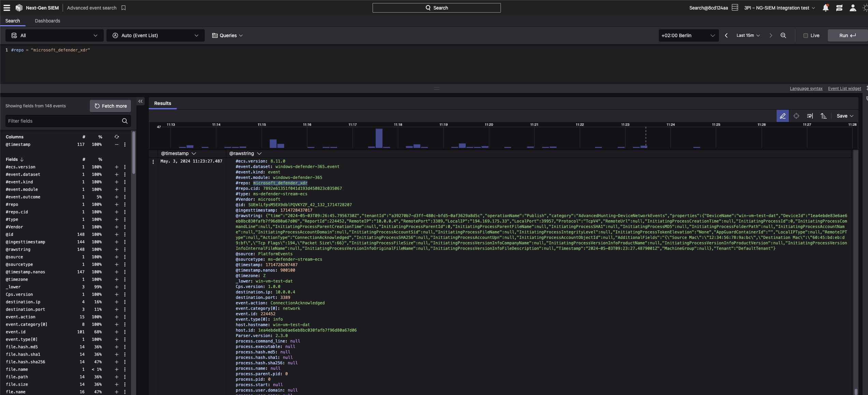
Task: Click the pencil edit icon in results toolbar
Action: tap(782, 116)
